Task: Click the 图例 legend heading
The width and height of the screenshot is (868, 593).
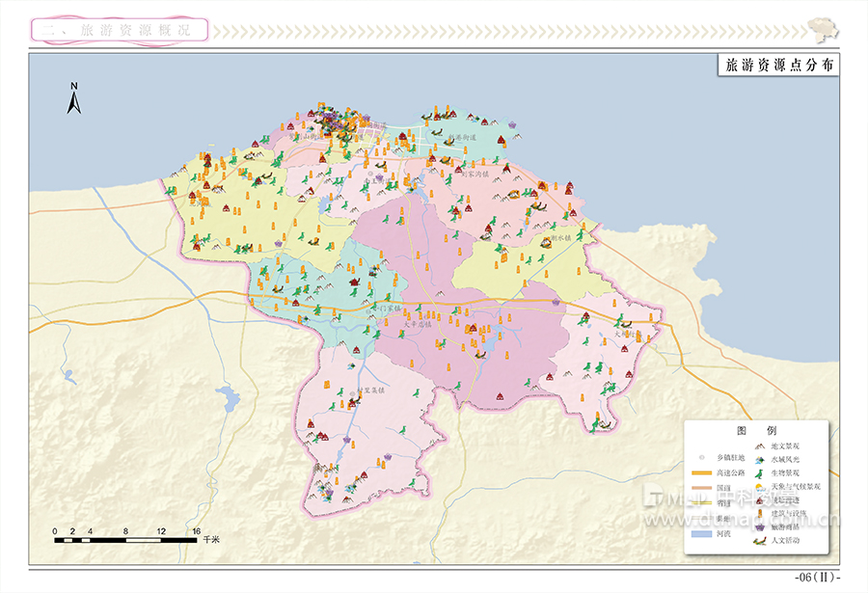Action: click(x=756, y=430)
